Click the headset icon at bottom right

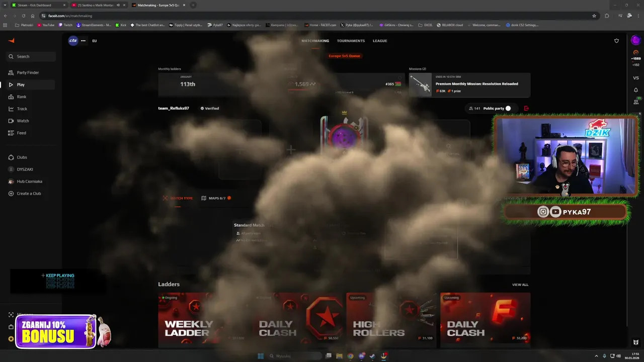click(x=636, y=342)
